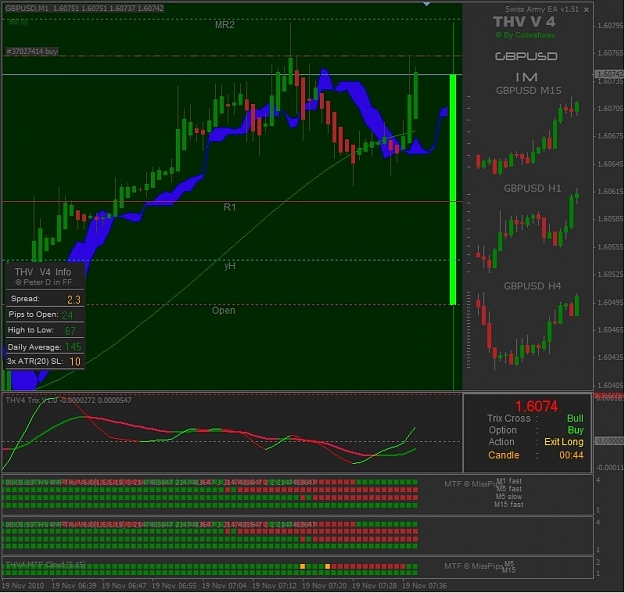The width and height of the screenshot is (625, 593).
Task: Click the first yellow square in MTF Cloud
Action: coord(303,566)
